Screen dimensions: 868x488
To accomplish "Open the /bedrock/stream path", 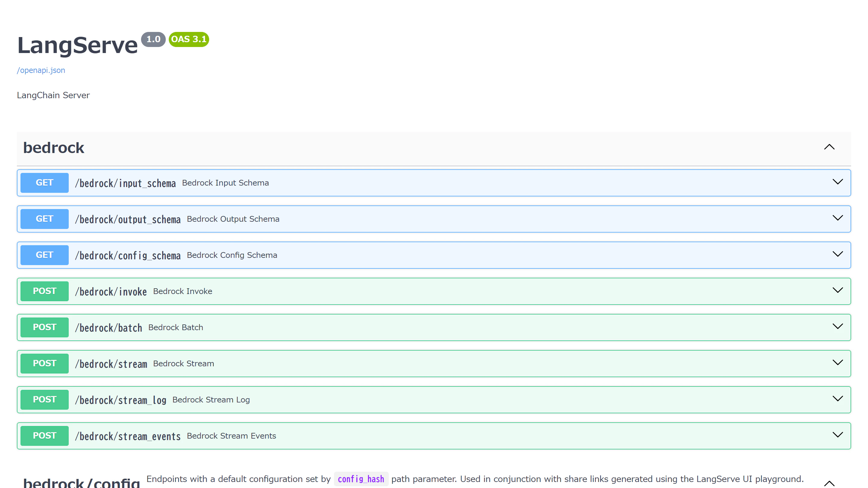I will click(x=111, y=364).
